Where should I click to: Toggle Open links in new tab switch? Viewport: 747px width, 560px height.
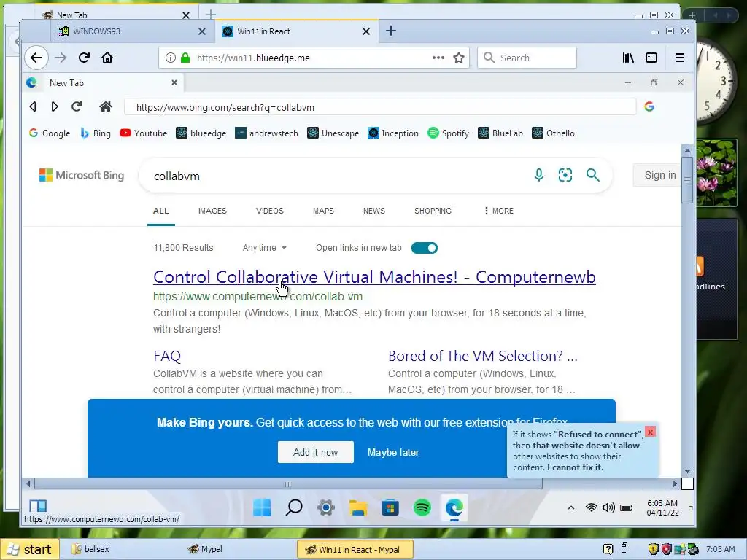[x=424, y=248]
